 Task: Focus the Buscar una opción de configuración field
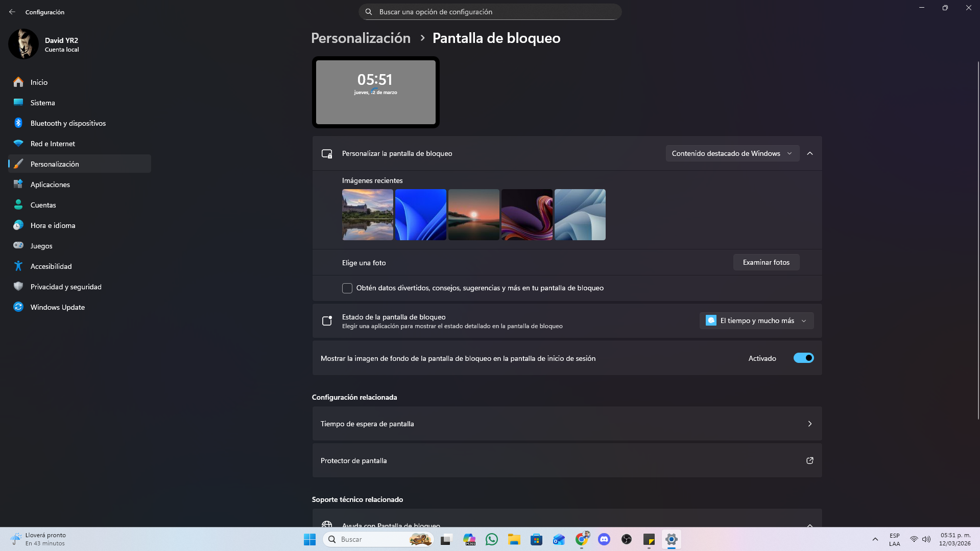[x=490, y=12]
